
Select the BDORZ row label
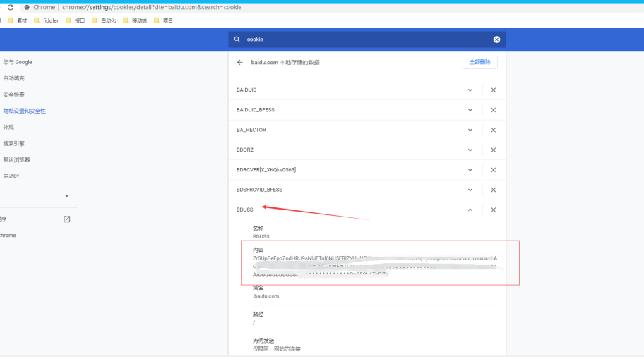[x=245, y=150]
